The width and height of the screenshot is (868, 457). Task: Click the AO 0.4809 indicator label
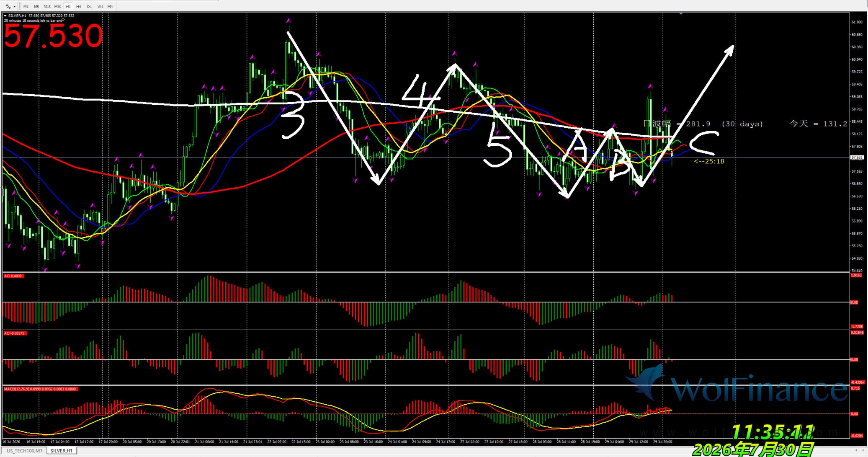click(x=13, y=276)
